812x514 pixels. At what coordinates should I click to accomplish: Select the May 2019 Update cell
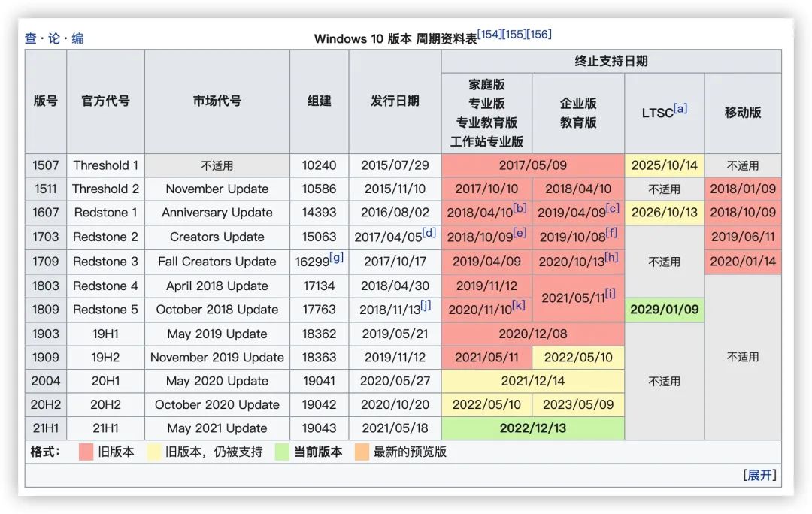pyautogui.click(x=217, y=334)
